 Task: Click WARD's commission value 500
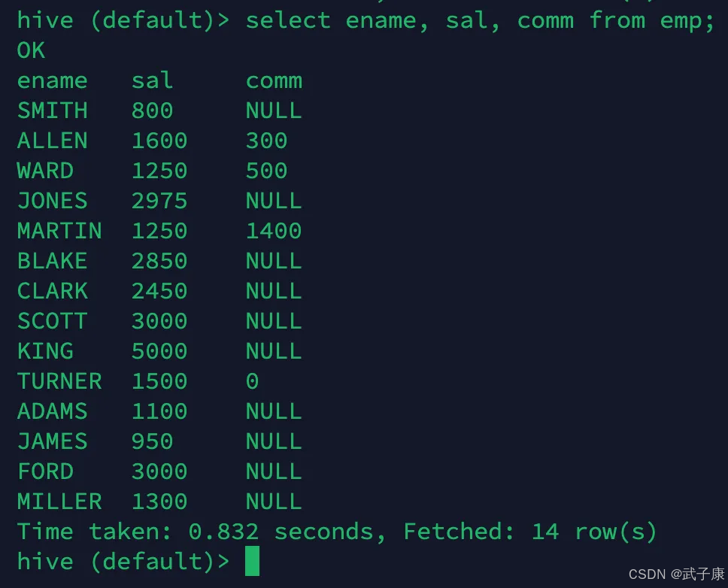point(266,171)
